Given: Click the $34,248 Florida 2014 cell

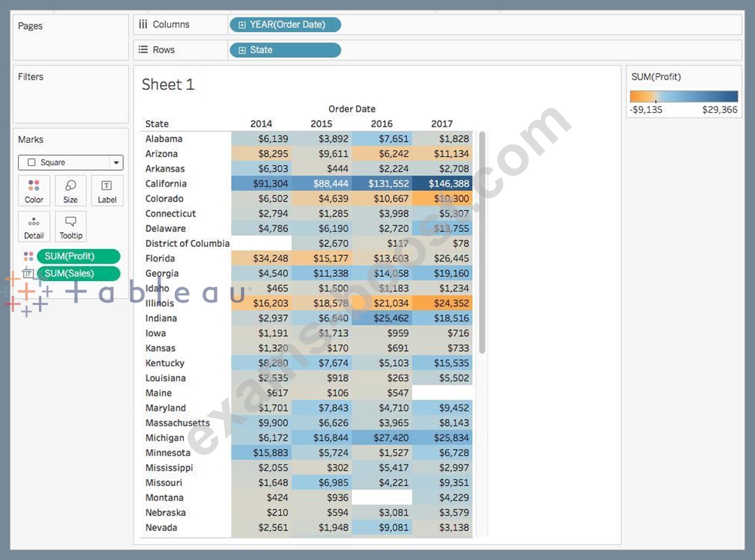Looking at the screenshot, I should [261, 258].
